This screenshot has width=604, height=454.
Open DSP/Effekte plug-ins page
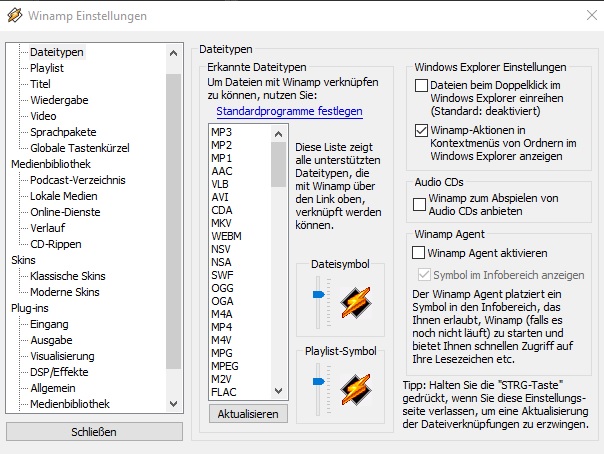pos(59,372)
